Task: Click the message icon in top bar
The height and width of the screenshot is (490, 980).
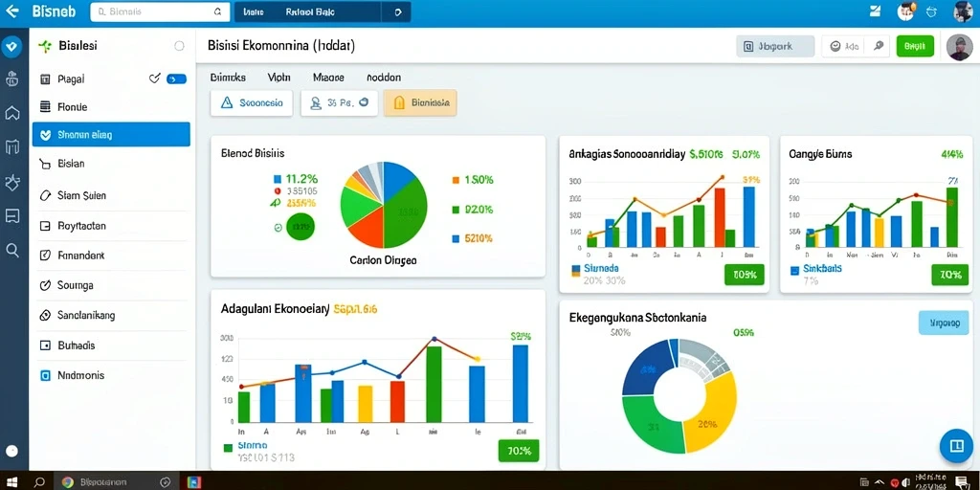Action: coord(875,11)
